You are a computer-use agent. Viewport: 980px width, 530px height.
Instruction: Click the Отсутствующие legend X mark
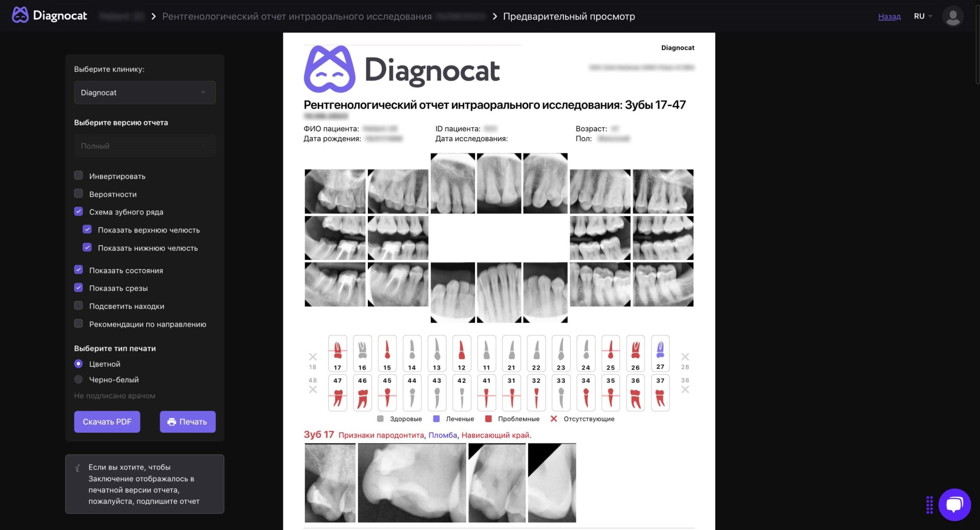[554, 419]
